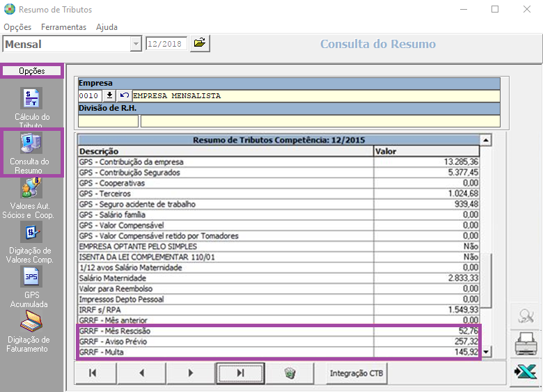
Task: Select row GPS - Salário família
Action: pyautogui.click(x=278, y=214)
